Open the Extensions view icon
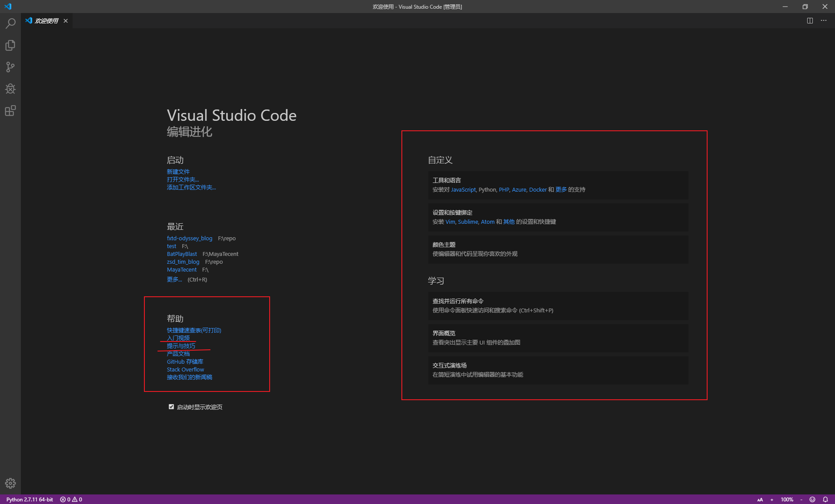This screenshot has width=835, height=504. [x=10, y=111]
